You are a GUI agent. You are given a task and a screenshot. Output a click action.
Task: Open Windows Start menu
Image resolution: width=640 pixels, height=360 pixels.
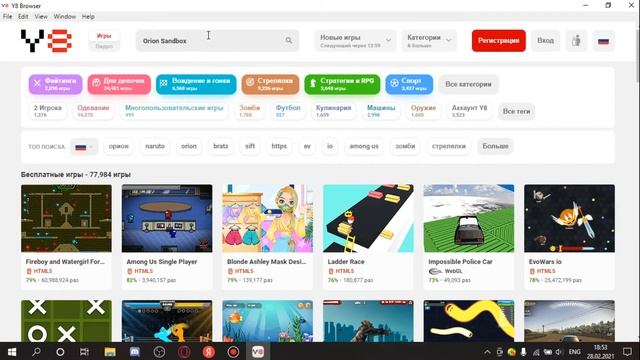12,351
